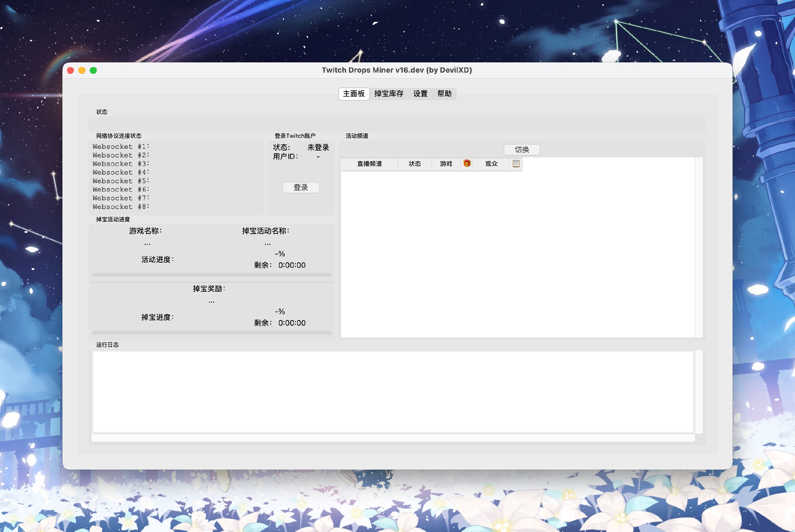Click the 掉宝活动名称 label
The image size is (795, 532).
(x=266, y=231)
